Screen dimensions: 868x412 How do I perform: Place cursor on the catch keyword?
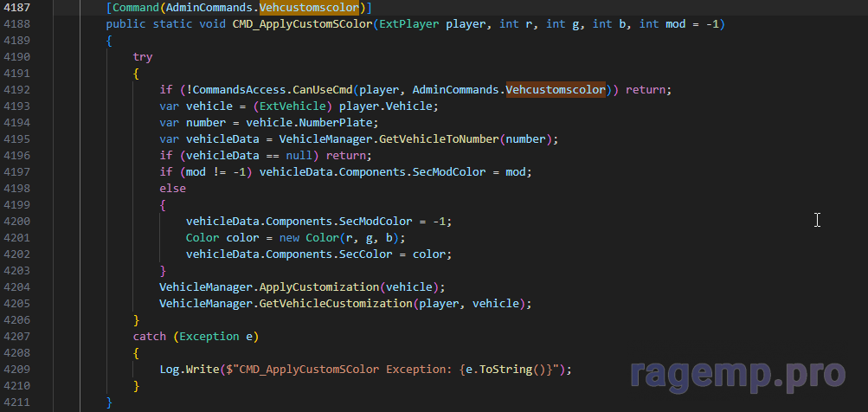[x=150, y=336]
